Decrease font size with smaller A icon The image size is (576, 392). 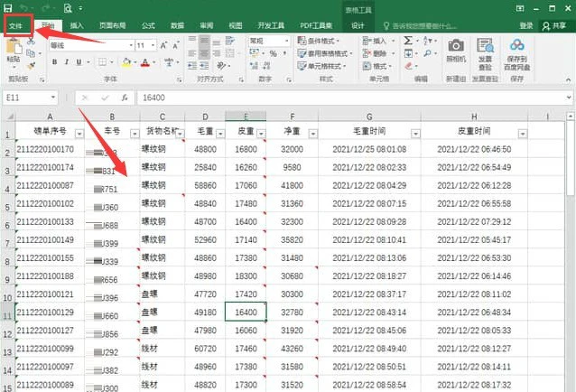pos(175,45)
